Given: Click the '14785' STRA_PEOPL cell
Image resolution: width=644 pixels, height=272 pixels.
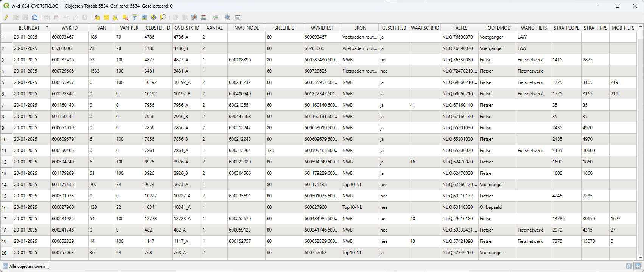Looking at the screenshot, I should tap(566, 219).
